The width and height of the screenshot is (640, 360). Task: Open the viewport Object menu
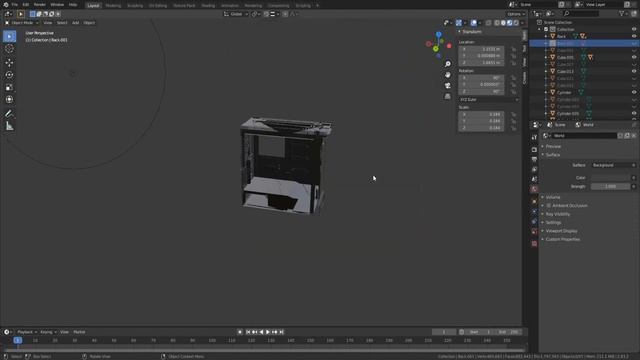89,23
